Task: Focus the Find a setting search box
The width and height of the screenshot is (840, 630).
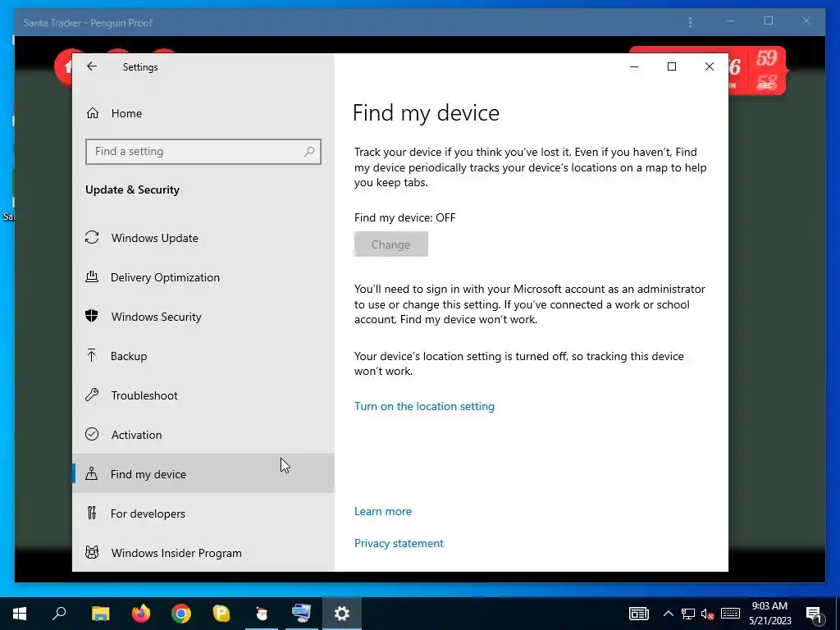Action: [203, 152]
